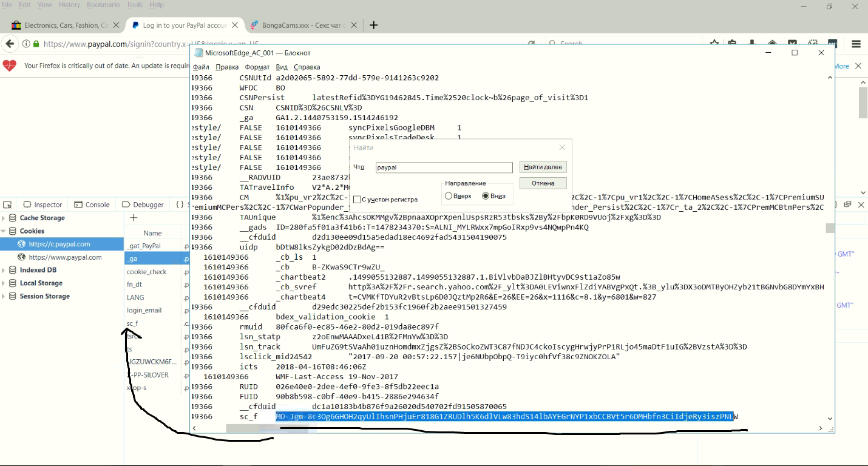Activate the devtools element picker icon
This screenshot has width=868, height=466.
(8, 205)
